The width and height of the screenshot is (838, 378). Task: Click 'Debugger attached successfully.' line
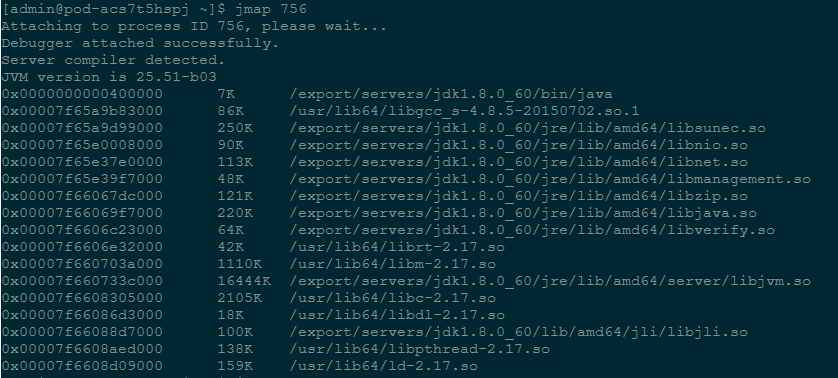pyautogui.click(x=140, y=43)
